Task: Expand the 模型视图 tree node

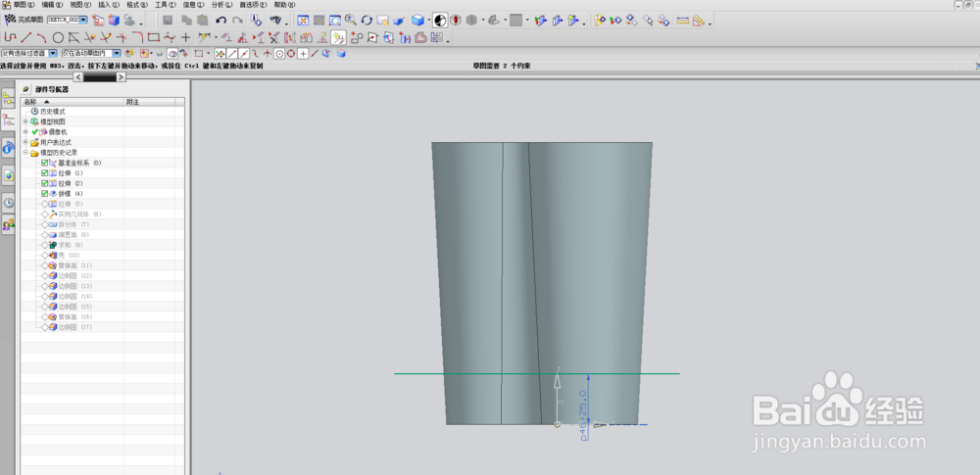Action: click(25, 121)
